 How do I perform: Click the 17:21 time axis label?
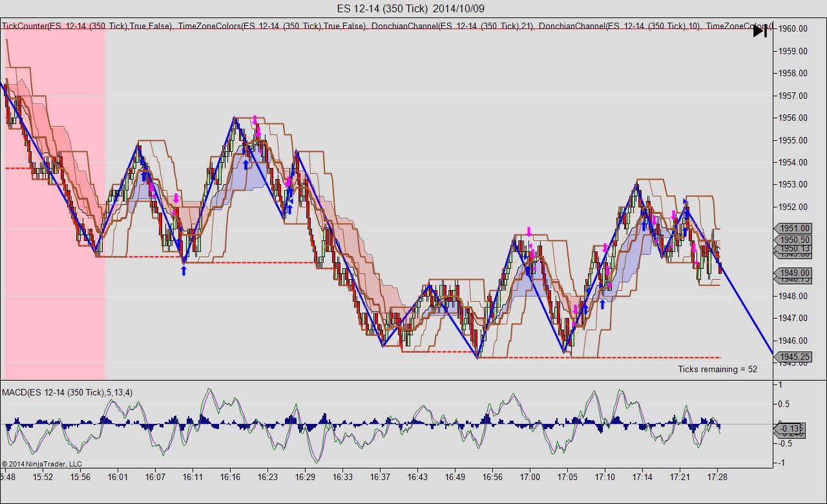680,477
